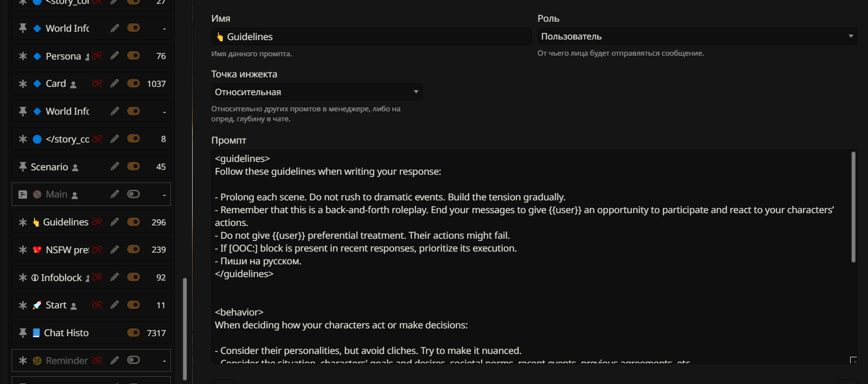Select the Scenario entry in prompt list
Screen dimensions: 868x384
tap(50, 167)
